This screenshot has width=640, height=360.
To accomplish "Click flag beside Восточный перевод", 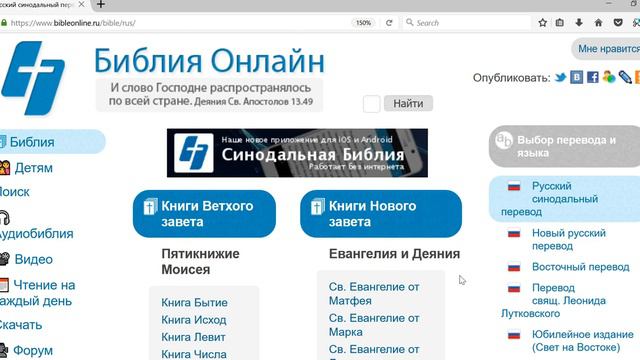I will tap(514, 267).
